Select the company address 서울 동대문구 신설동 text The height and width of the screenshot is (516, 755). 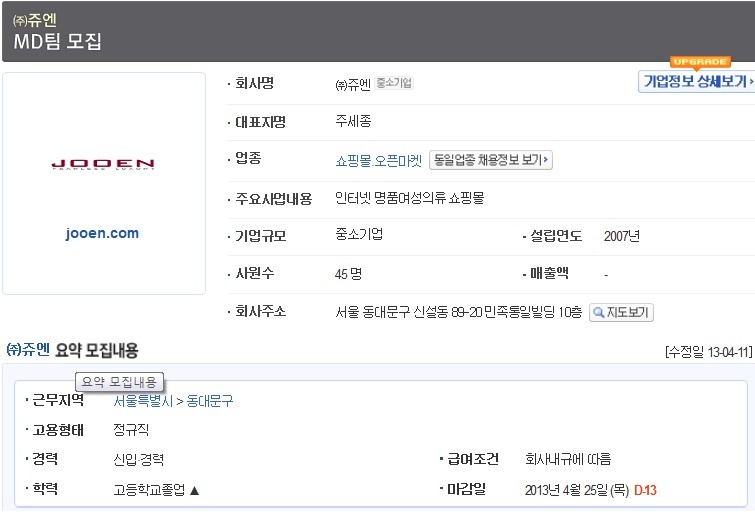tap(458, 312)
